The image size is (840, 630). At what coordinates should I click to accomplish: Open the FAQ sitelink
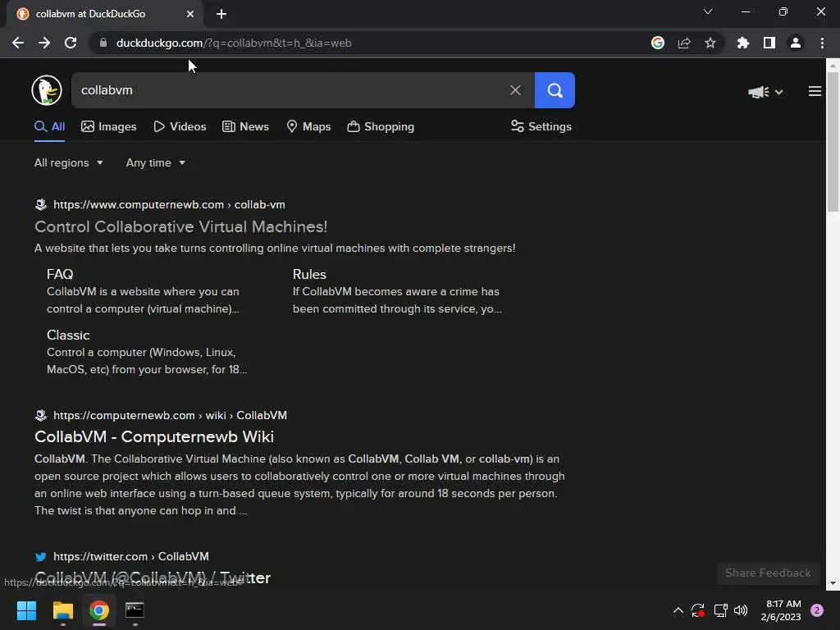60,274
